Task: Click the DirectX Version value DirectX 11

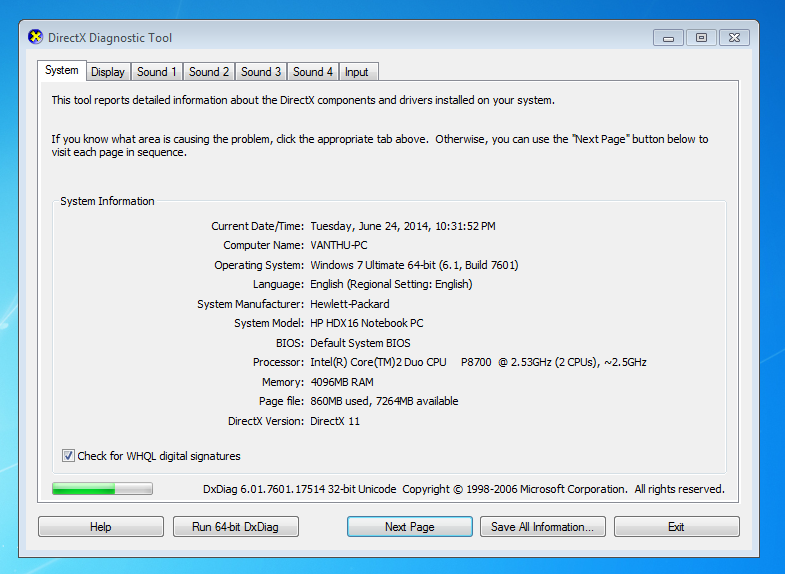Action: [335, 421]
